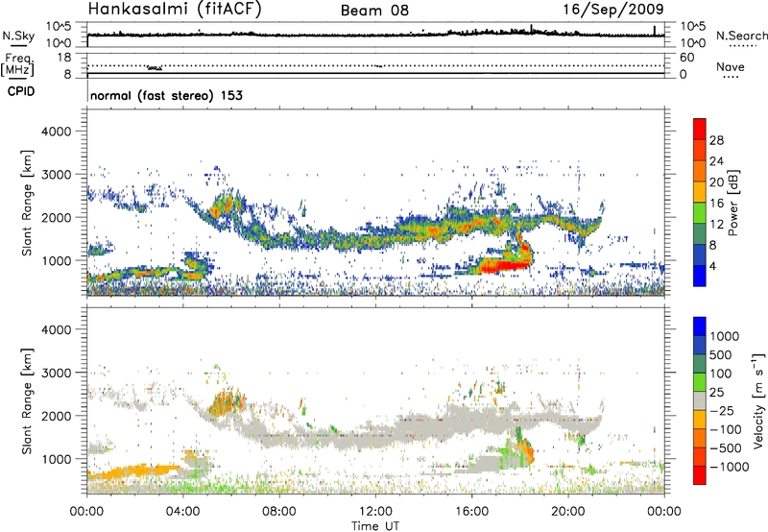Click the '-1000' velocity colorbar tick
Image resolution: width=768 pixels, height=532 pixels.
(x=730, y=467)
